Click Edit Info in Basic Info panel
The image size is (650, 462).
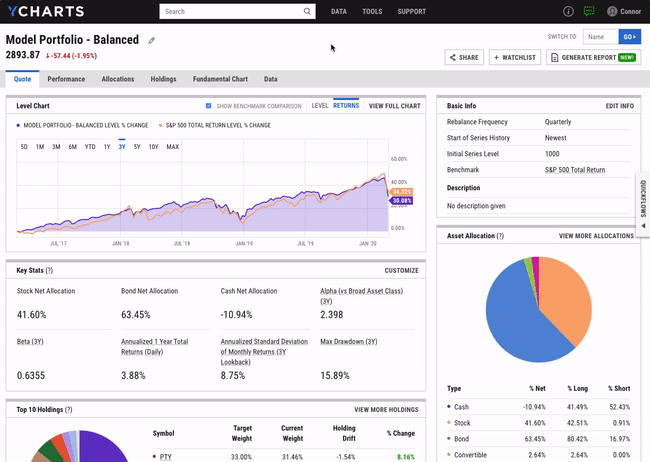[x=619, y=106]
